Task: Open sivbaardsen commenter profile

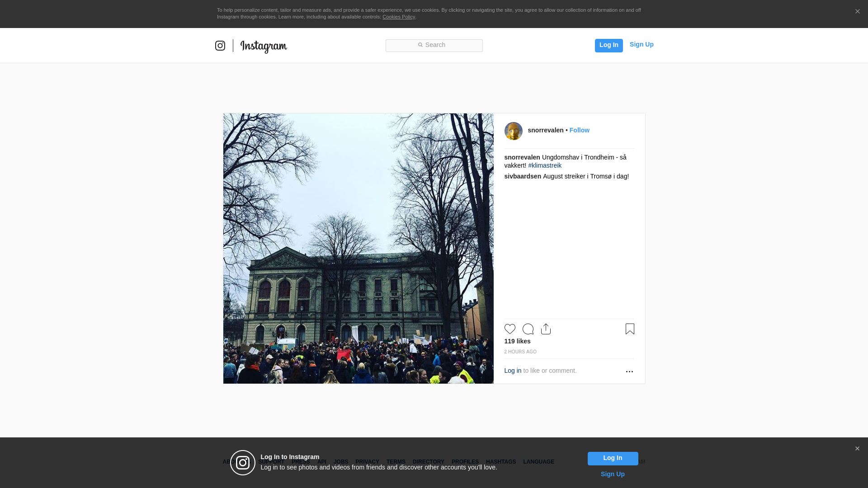Action: point(523,176)
